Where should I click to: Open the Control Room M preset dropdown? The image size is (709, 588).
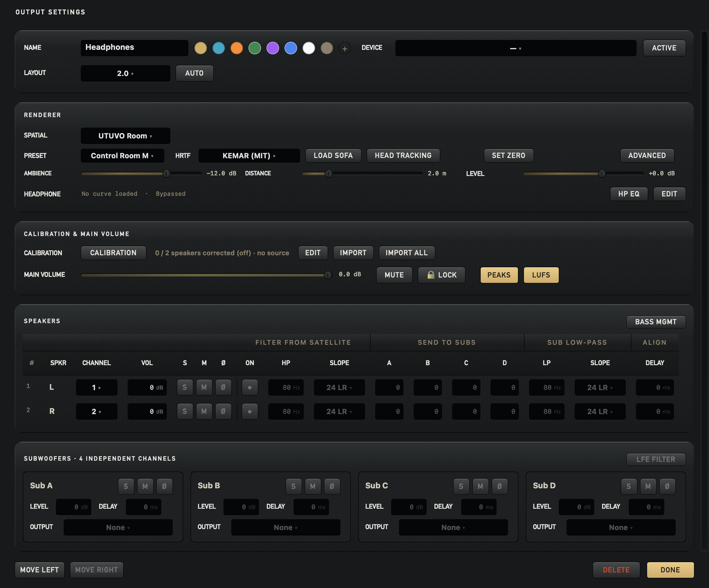122,156
